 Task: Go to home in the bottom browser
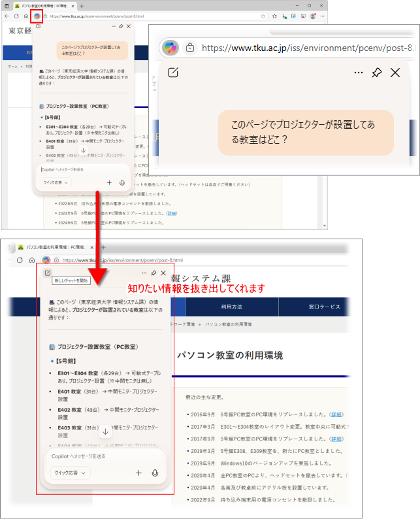click(x=32, y=260)
